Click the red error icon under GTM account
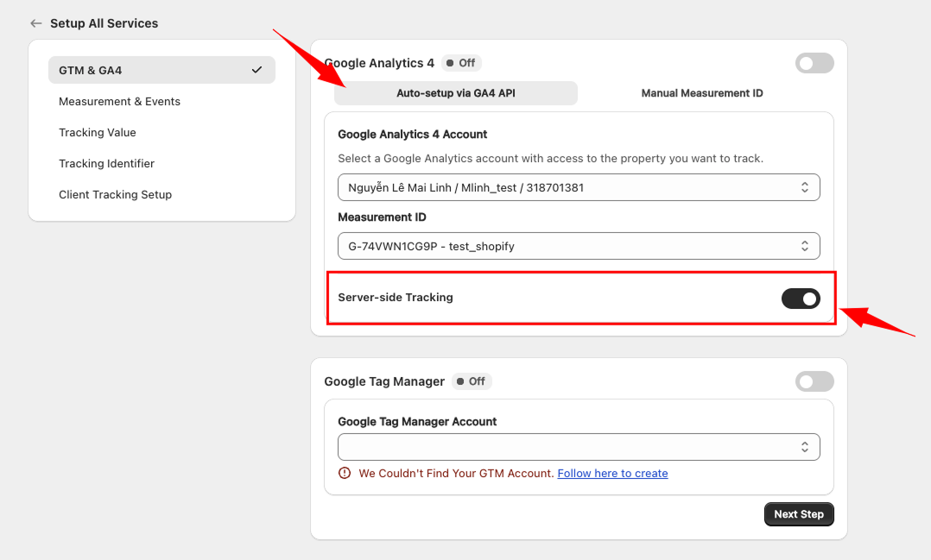This screenshot has width=931, height=560. tap(345, 473)
